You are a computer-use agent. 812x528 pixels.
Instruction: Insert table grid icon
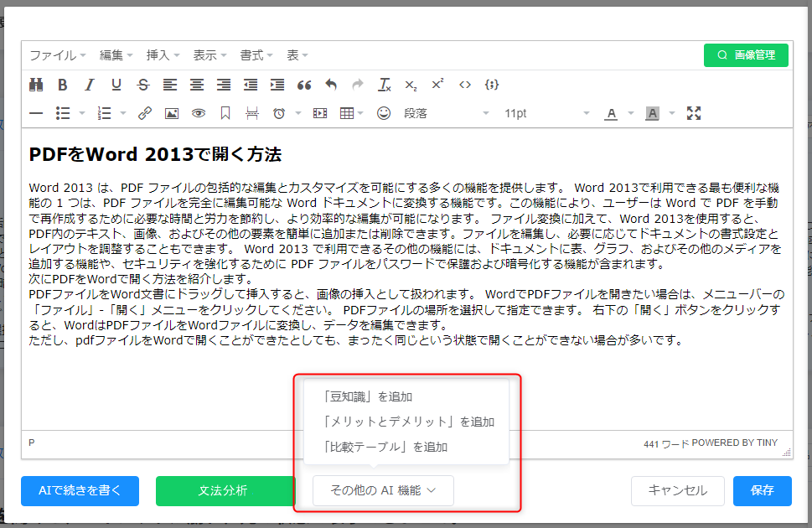pyautogui.click(x=347, y=113)
